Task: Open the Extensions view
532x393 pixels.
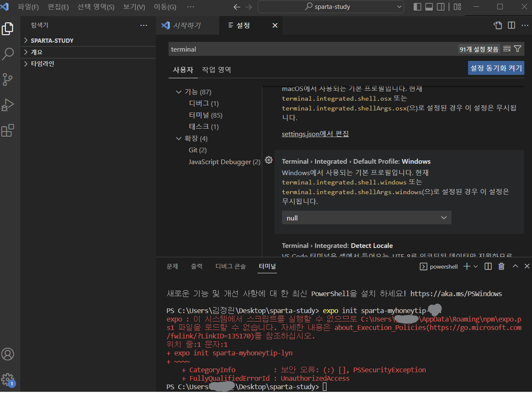Action: (8, 130)
